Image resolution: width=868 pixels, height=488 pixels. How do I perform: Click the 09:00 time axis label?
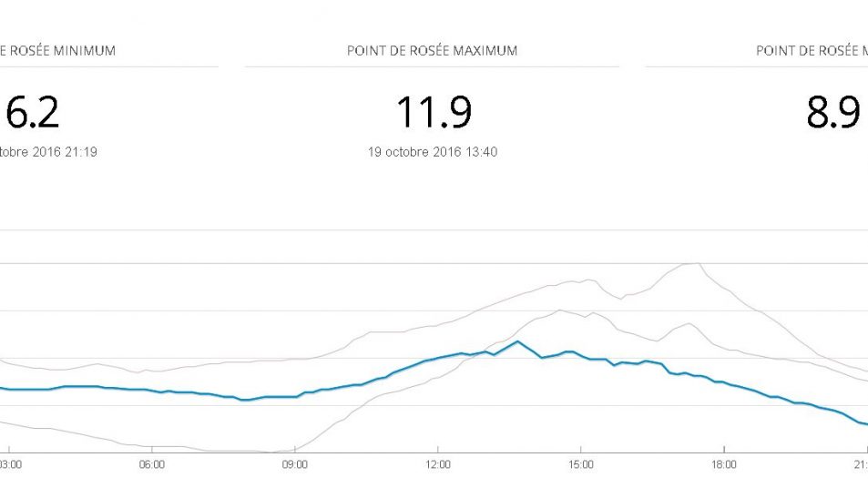[x=294, y=464]
